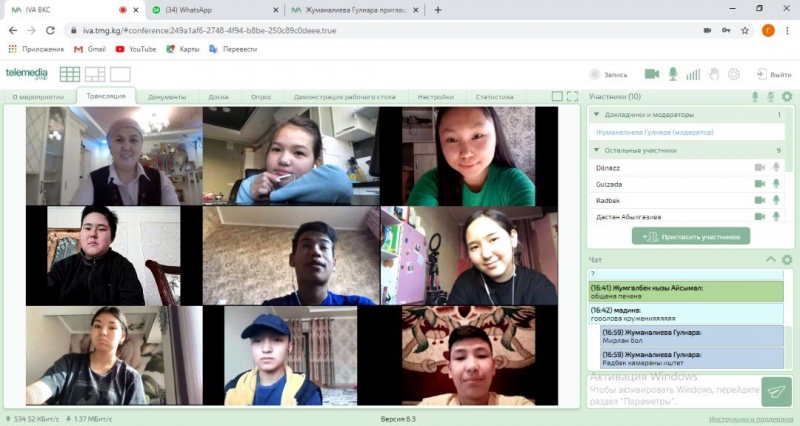Open the Настройки tab
Screen dimensions: 800x426
[436, 97]
